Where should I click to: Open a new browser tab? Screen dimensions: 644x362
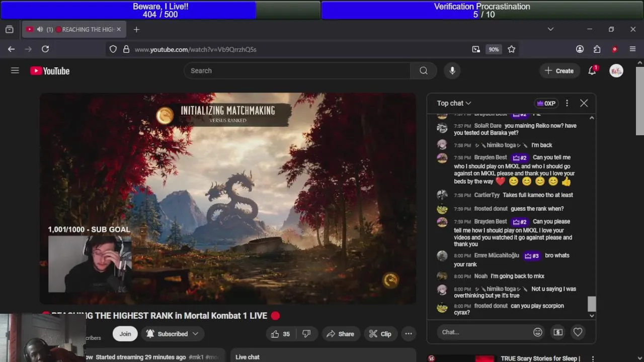click(136, 30)
